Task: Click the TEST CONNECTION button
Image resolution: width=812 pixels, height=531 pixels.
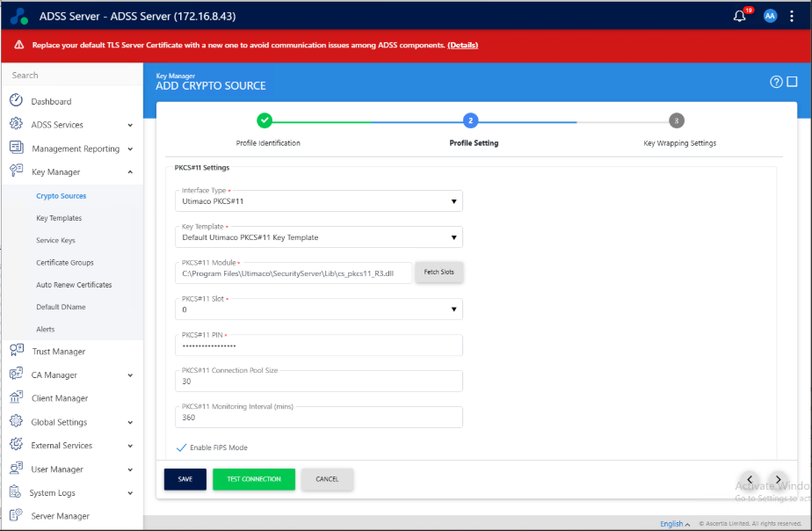Action: 254,479
